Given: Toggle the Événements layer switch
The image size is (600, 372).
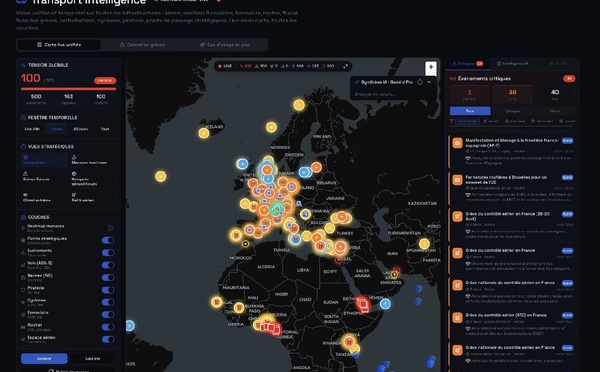Looking at the screenshot, I should pos(108,253).
